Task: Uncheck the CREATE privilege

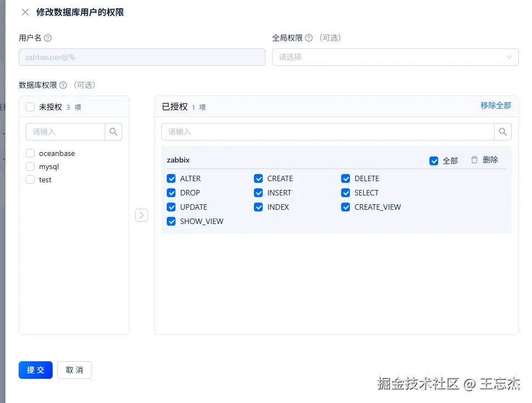Action: (x=258, y=178)
